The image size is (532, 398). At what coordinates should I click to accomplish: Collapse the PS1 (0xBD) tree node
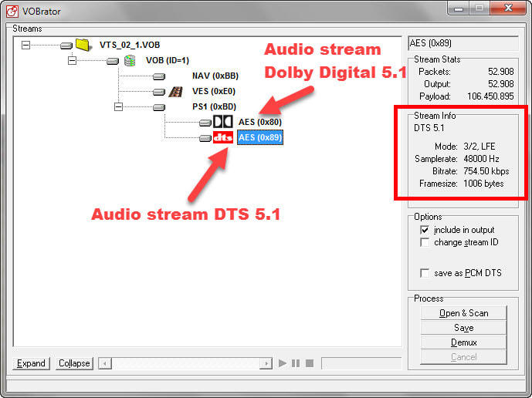[118, 106]
